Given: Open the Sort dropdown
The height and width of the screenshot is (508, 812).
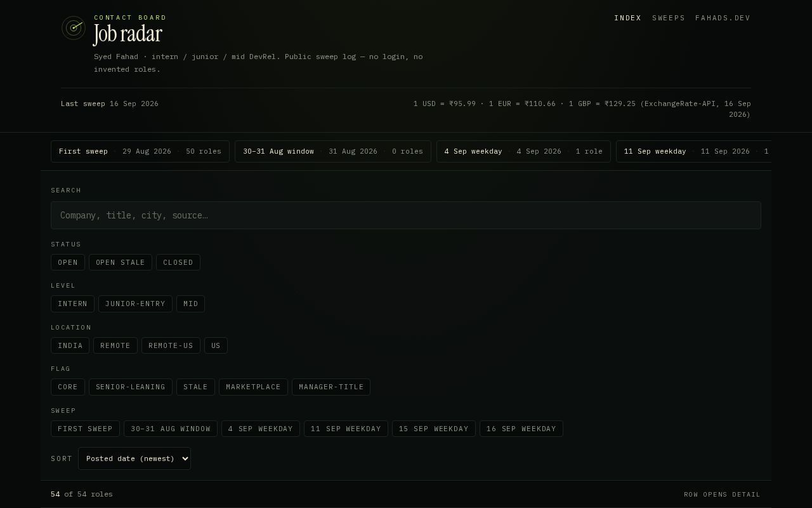Looking at the screenshot, I should [134, 458].
